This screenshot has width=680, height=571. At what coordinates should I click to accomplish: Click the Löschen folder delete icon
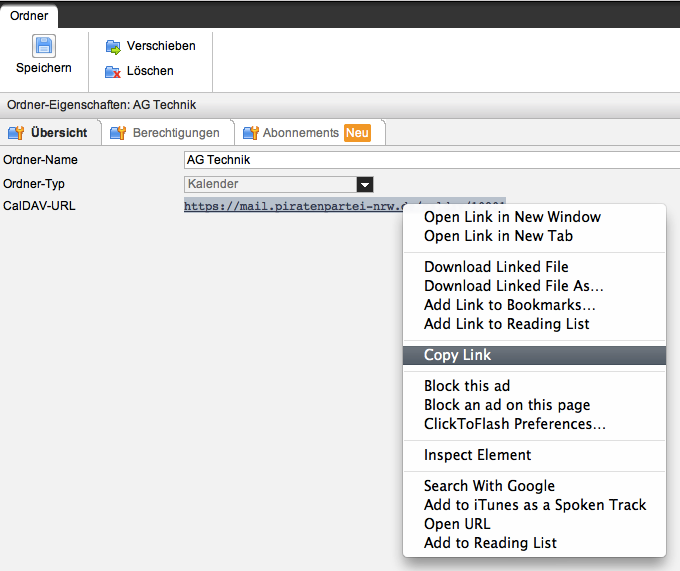tap(113, 71)
